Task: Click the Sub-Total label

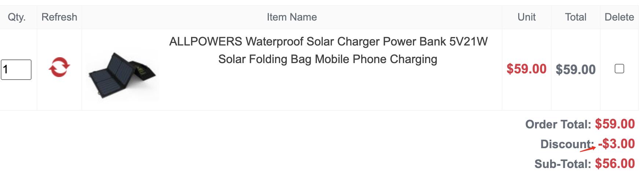Action: (x=563, y=164)
